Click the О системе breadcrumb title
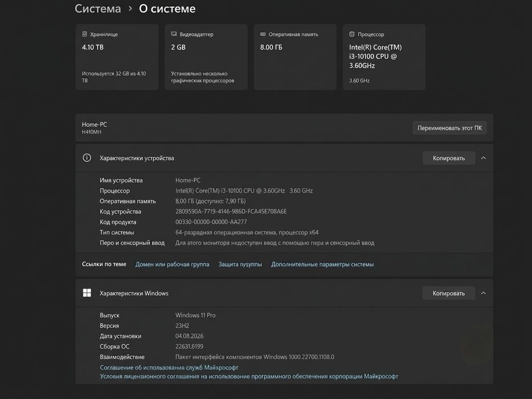The width and height of the screenshot is (532, 399). (x=167, y=9)
